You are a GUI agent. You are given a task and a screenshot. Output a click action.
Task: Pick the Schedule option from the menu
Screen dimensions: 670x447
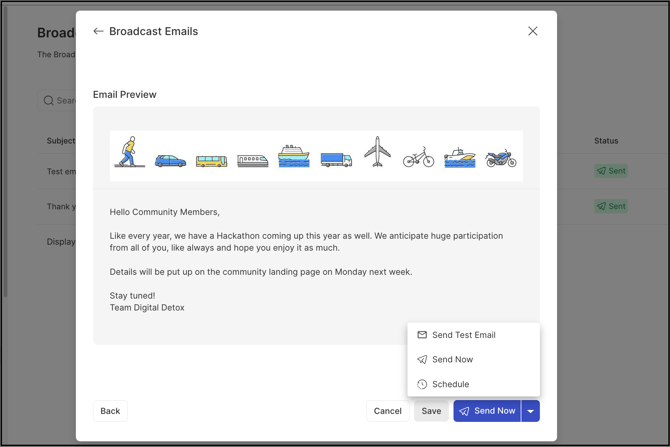point(450,384)
